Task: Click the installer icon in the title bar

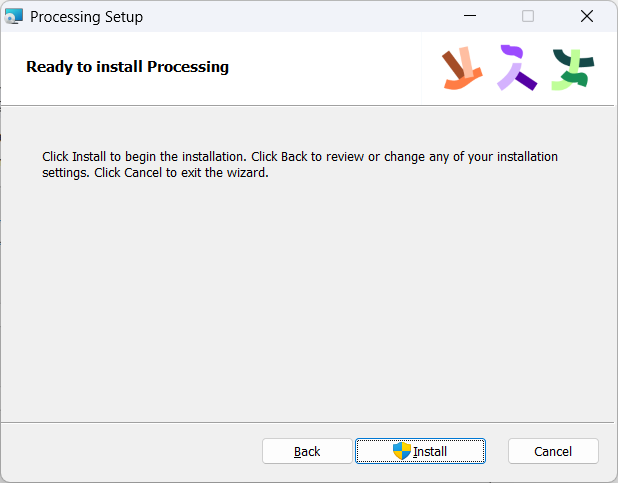Action: coord(14,17)
